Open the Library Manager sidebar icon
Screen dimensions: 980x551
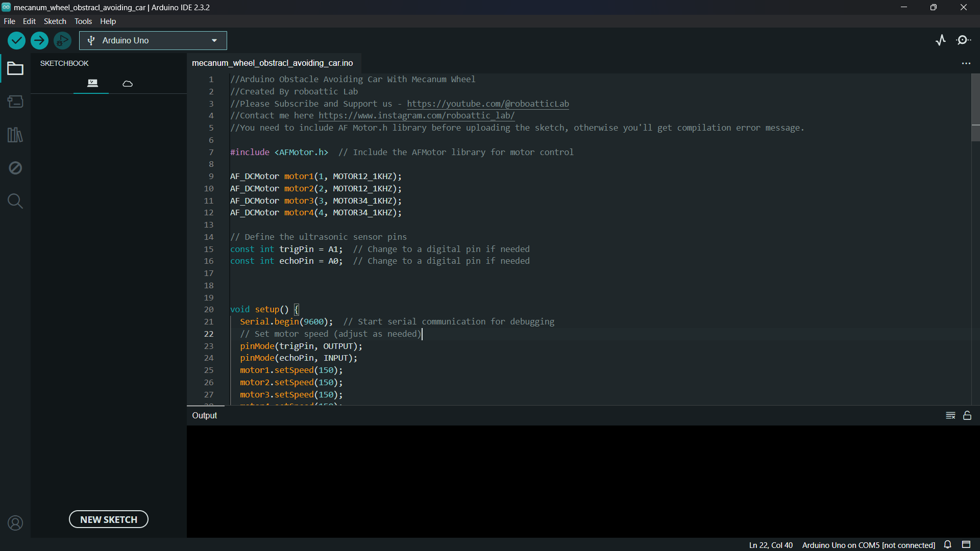tap(15, 135)
